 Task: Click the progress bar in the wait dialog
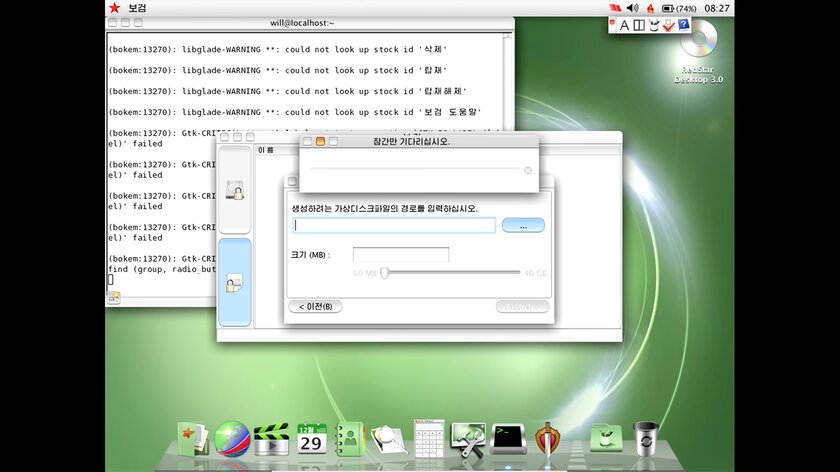415,169
